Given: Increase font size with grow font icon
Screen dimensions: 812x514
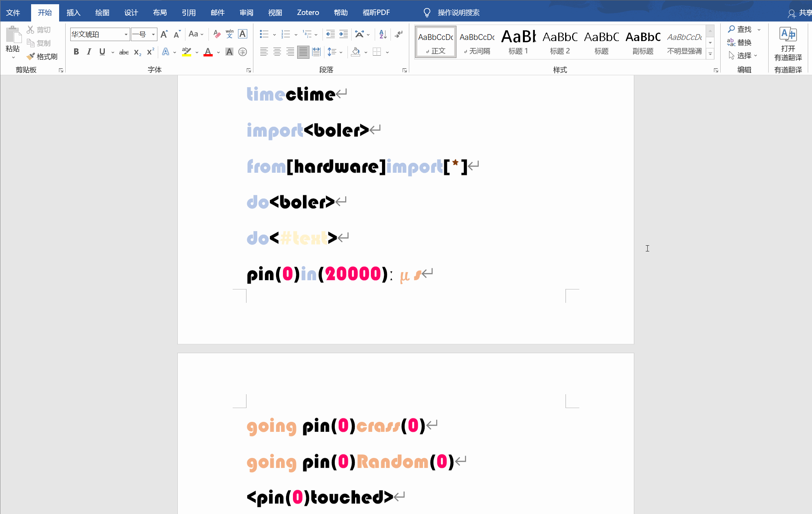Looking at the screenshot, I should coord(164,34).
